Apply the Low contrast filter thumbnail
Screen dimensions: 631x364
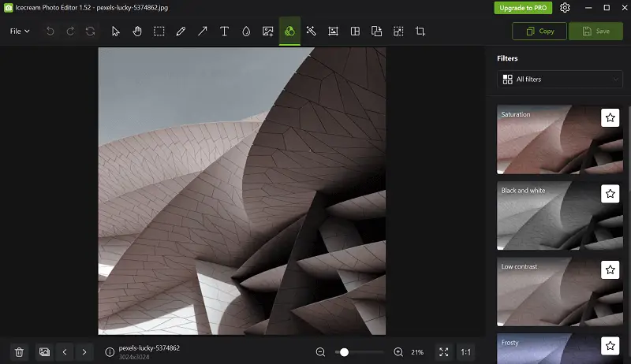click(560, 292)
